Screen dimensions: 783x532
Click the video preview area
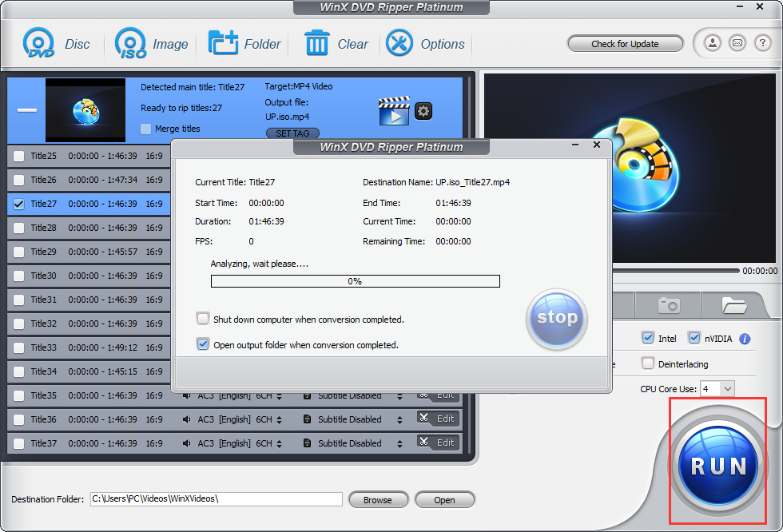click(630, 168)
